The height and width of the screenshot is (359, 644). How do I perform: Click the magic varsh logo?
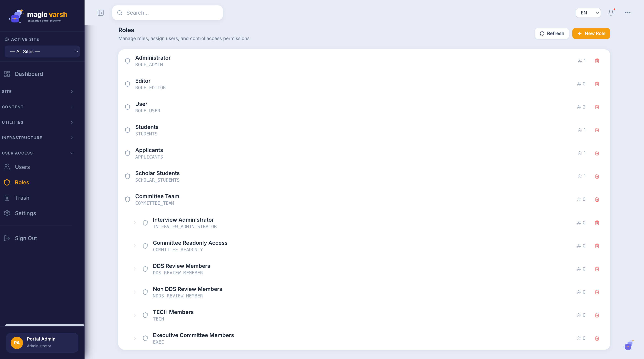pos(38,16)
